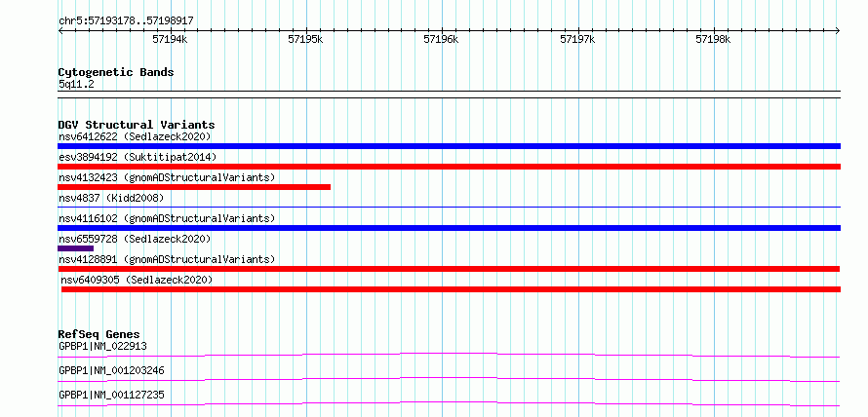The image size is (868, 417).
Task: Click the magenta line for GPBP1|NM_001203246
Action: pyautogui.click(x=449, y=379)
